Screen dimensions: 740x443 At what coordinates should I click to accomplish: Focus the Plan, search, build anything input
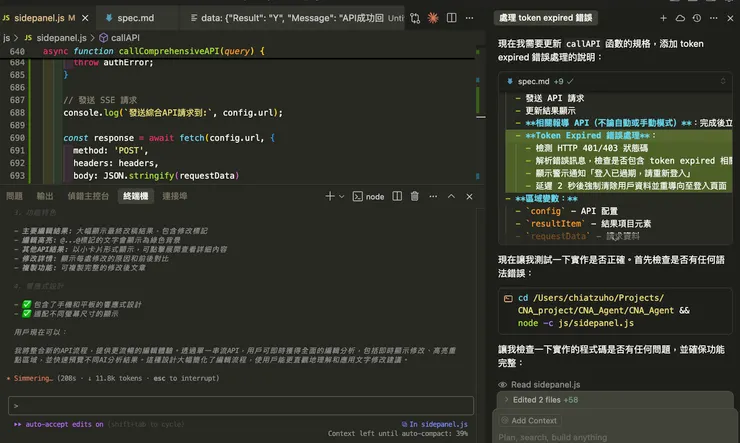pyautogui.click(x=552, y=437)
